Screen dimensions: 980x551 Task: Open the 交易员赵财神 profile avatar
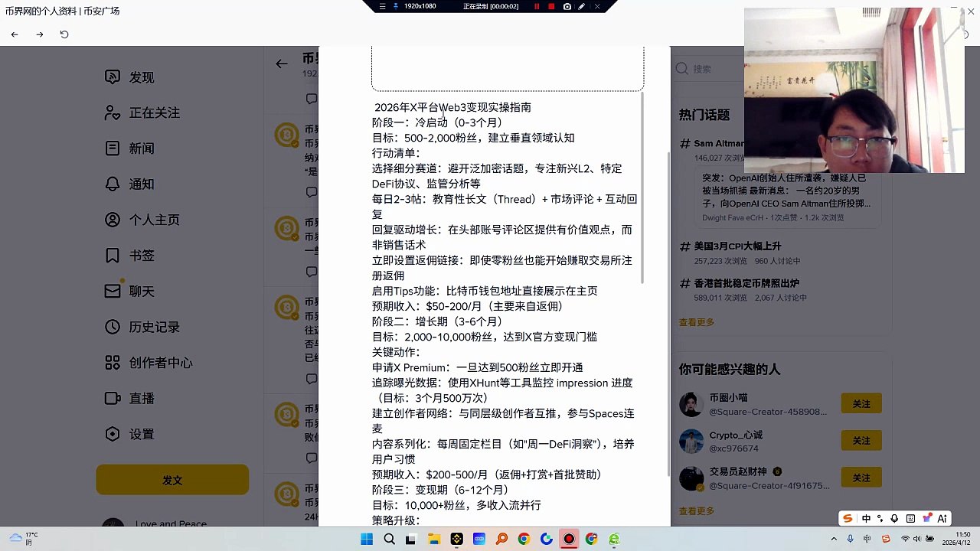click(691, 478)
